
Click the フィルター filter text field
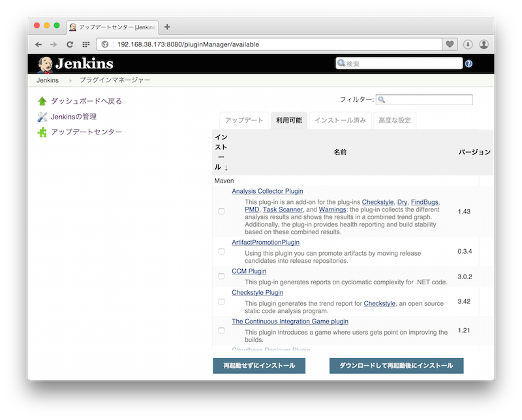coord(424,100)
